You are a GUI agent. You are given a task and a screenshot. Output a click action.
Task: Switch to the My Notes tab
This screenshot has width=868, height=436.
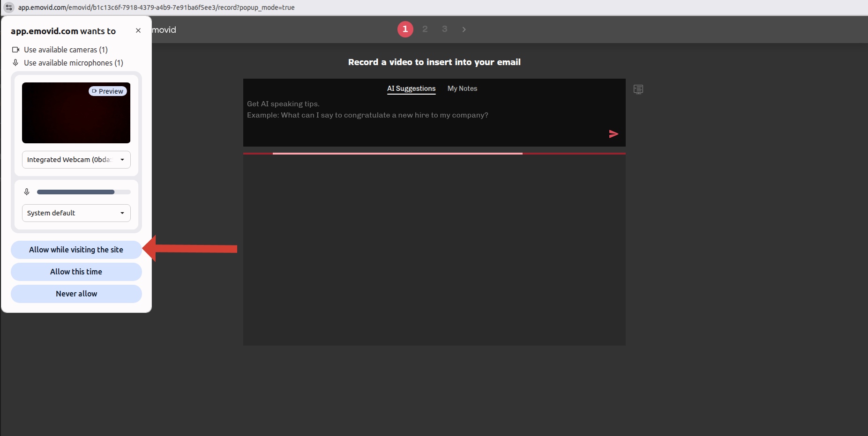462,89
